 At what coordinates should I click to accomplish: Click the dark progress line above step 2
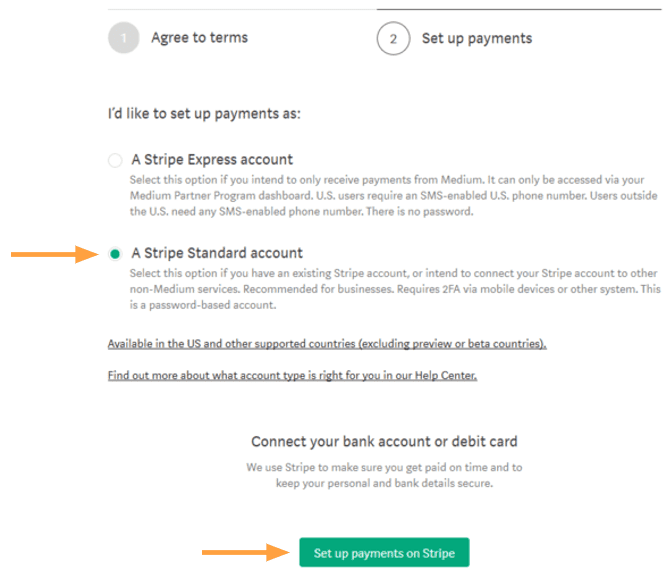(x=518, y=9)
